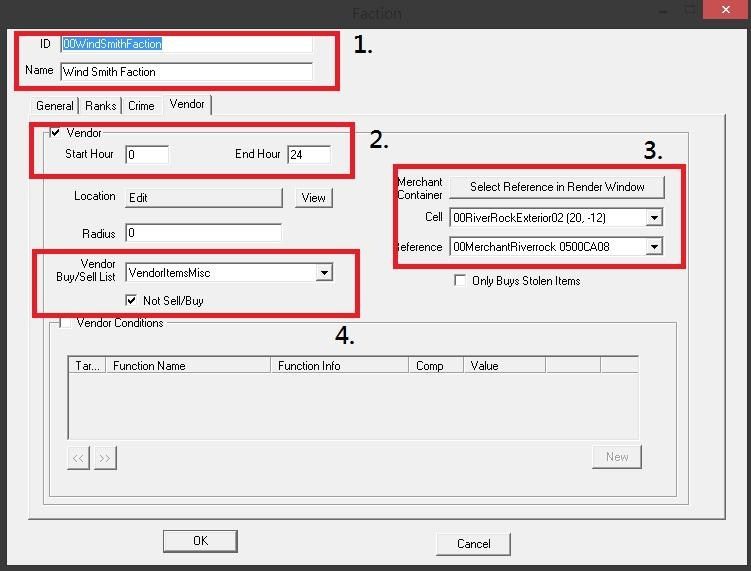Click the << move condition button
The width and height of the screenshot is (751, 571).
point(79,458)
